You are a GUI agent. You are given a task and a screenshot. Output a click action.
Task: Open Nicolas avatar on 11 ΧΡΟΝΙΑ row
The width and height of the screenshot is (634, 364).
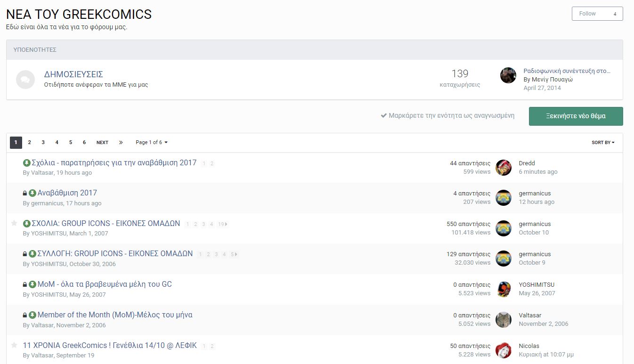click(x=504, y=350)
